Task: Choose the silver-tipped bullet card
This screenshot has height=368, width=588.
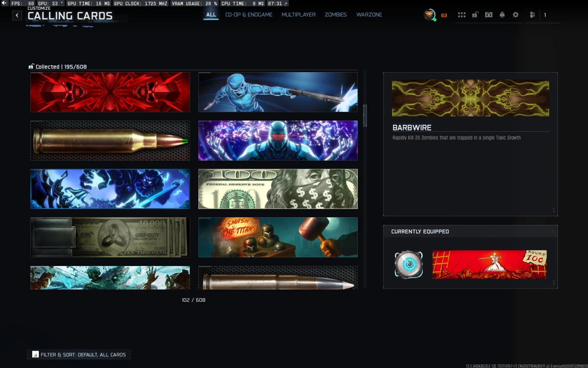Action: tap(278, 278)
